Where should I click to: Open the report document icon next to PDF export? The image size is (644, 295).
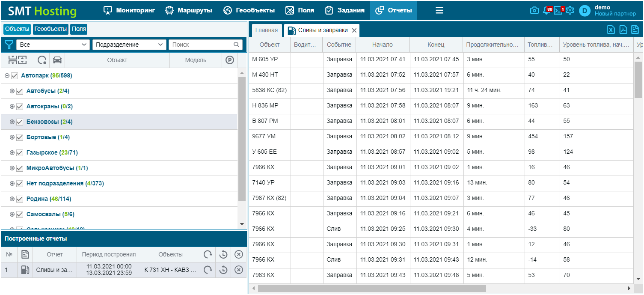(635, 30)
